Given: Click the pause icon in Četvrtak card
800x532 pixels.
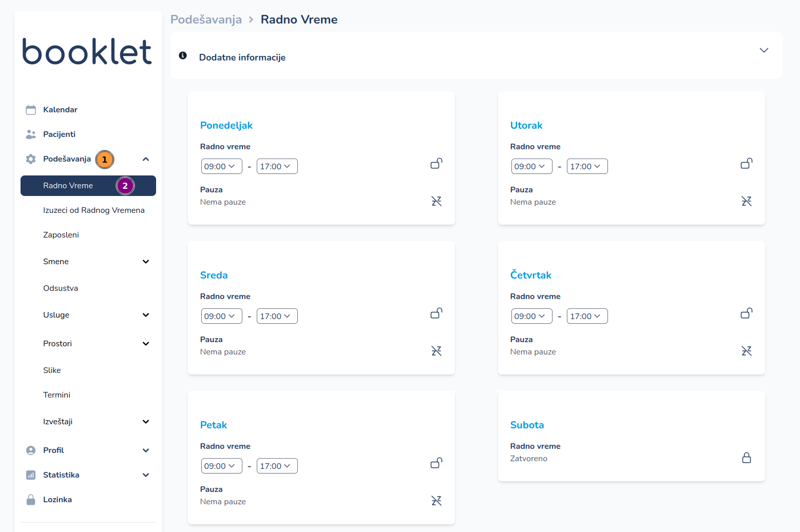Looking at the screenshot, I should (x=747, y=351).
